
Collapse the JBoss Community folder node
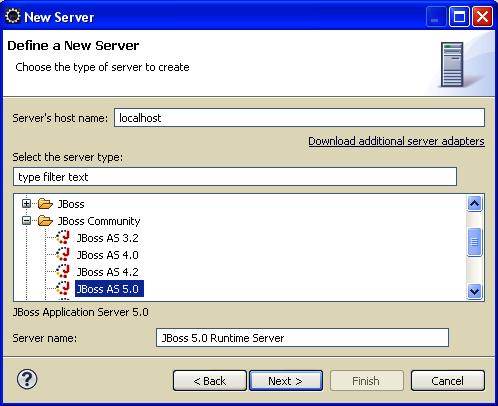pyautogui.click(x=26, y=220)
